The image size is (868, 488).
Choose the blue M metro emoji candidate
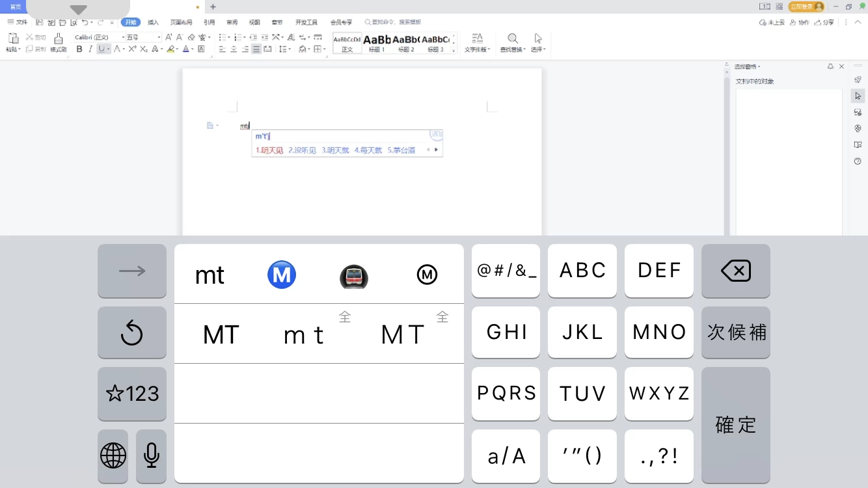click(x=282, y=275)
